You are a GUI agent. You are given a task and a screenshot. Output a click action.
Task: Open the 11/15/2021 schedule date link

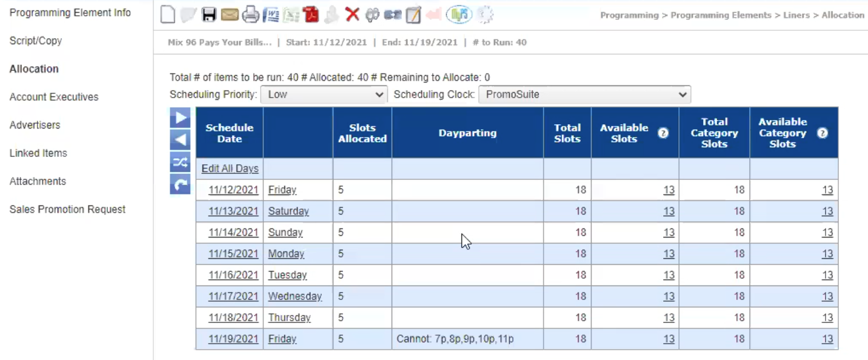tap(233, 254)
